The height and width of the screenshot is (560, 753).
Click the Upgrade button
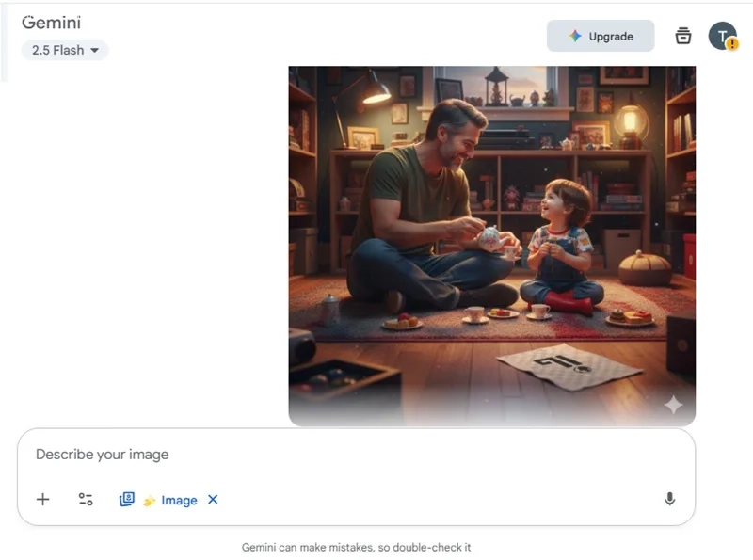coord(601,36)
